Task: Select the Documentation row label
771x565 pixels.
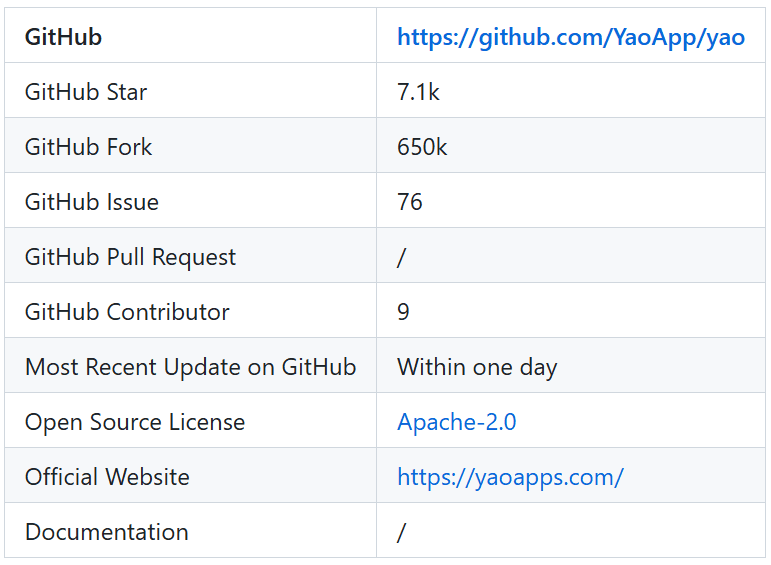Action: (107, 532)
